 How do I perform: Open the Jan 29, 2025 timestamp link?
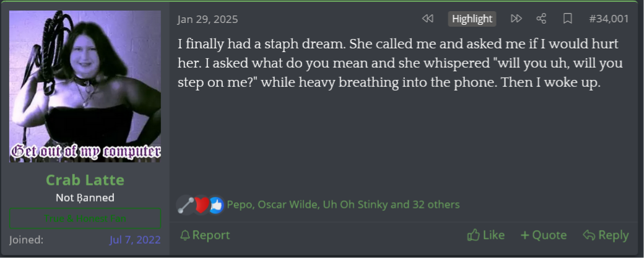pos(207,19)
